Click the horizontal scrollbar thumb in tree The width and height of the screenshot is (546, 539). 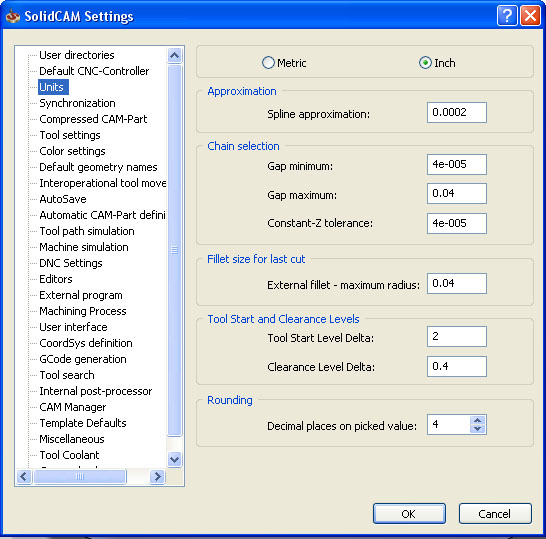pos(80,476)
